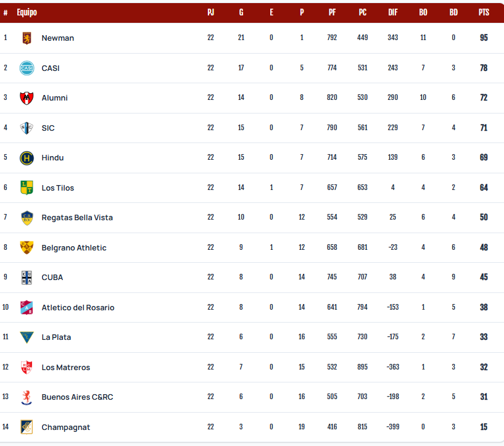This screenshot has height=446, width=504.
Task: Click the Los Tilos green-yellow shield
Action: coord(27,188)
